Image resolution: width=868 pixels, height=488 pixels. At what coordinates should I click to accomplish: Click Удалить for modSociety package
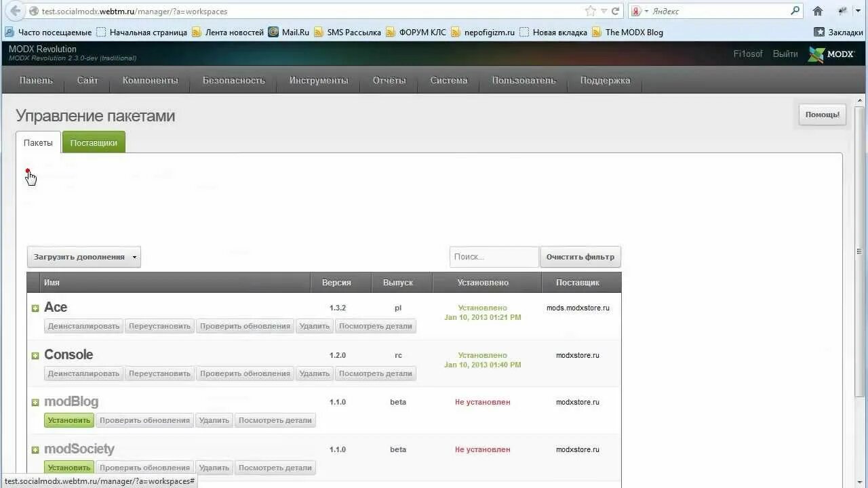(x=214, y=468)
